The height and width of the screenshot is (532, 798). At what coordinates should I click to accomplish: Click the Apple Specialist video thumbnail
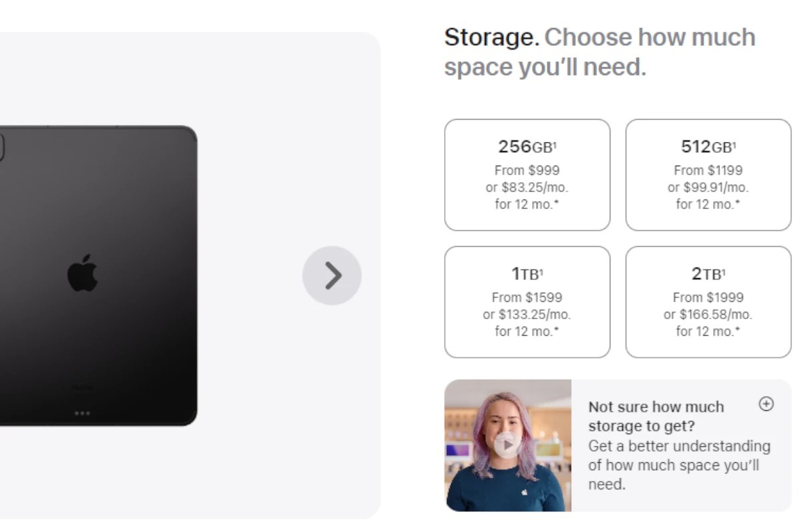click(508, 447)
